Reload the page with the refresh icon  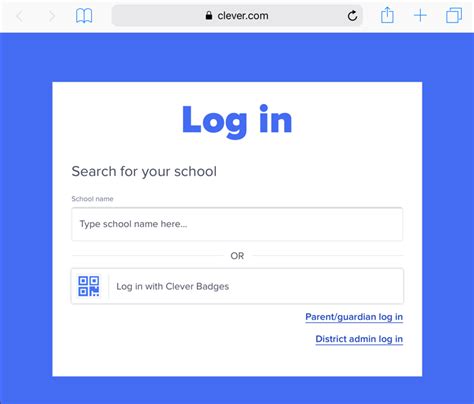click(352, 16)
